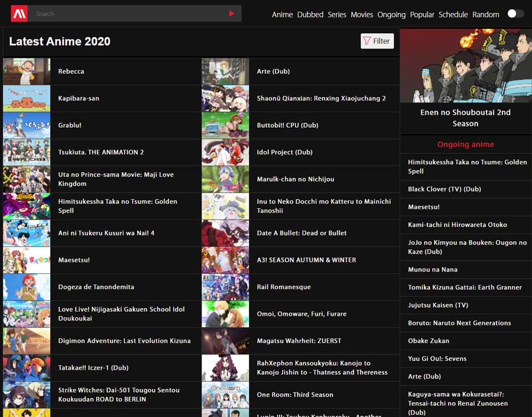
Task: Open Black Clover (TV) (Dub)
Action: pyautogui.click(x=445, y=189)
